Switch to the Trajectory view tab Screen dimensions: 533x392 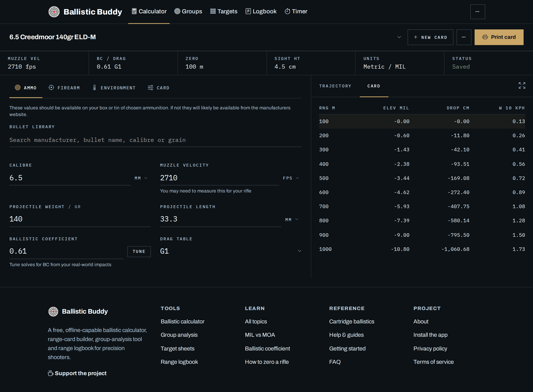tap(335, 86)
